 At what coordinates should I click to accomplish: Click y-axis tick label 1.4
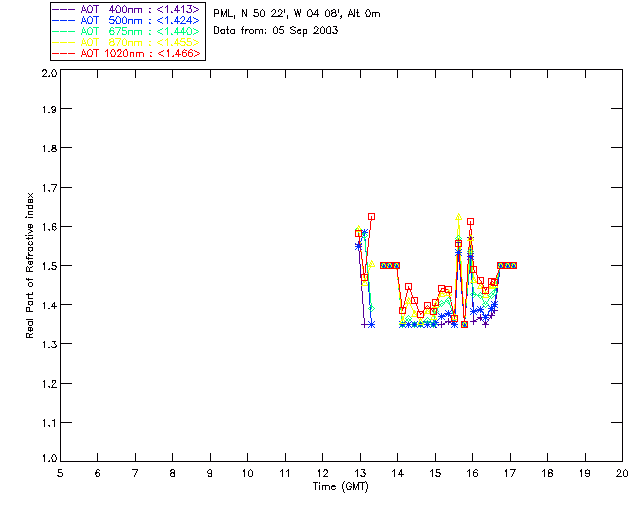[49, 305]
